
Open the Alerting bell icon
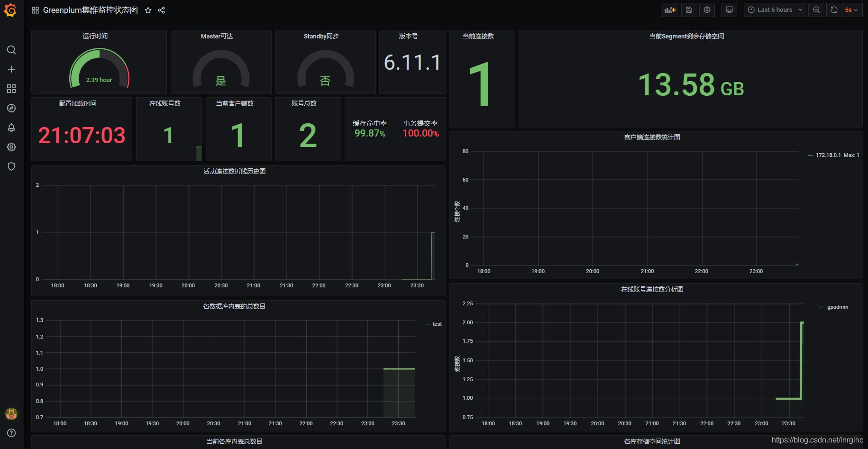tap(11, 128)
